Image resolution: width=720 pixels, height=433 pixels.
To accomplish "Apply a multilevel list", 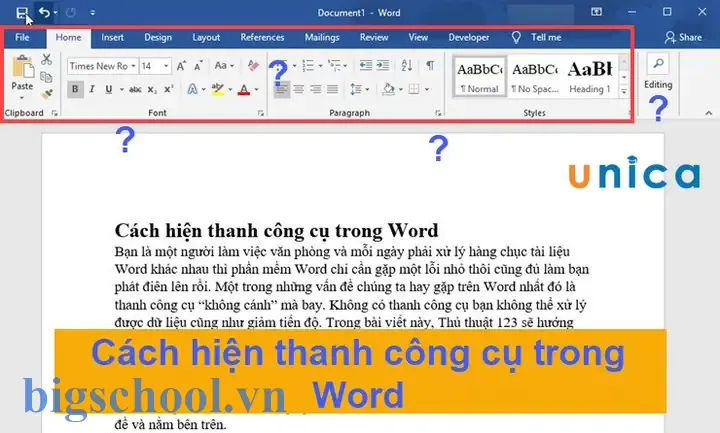I will click(334, 66).
